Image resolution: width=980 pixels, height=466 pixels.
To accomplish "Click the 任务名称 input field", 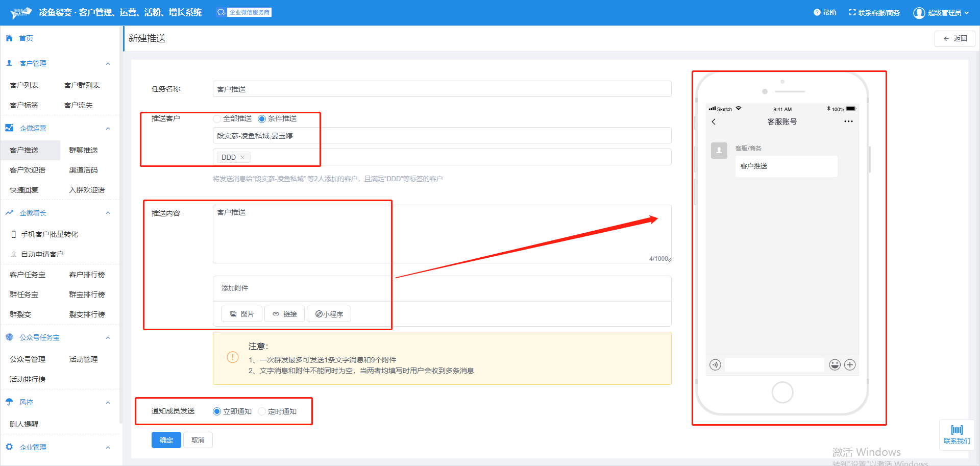I will point(442,89).
